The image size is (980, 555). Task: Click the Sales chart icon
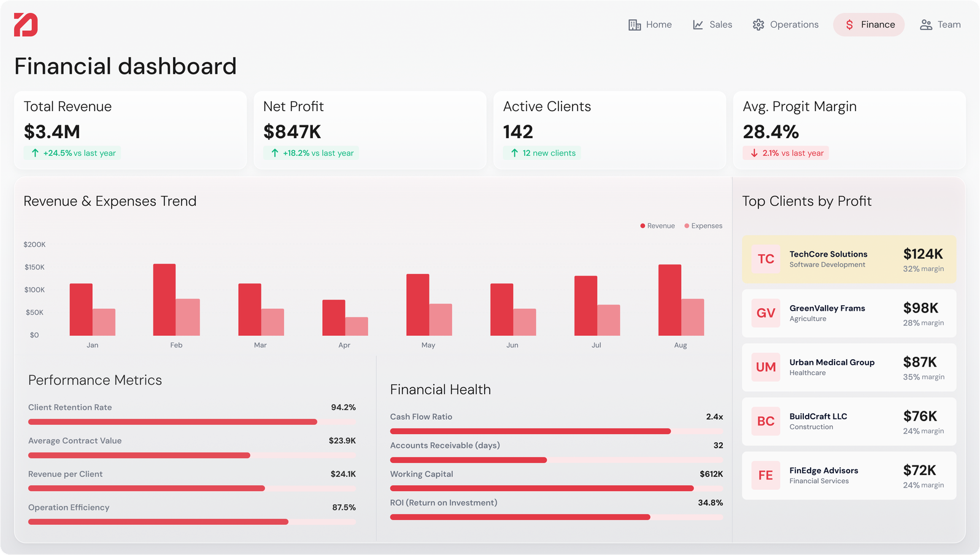[x=698, y=25]
